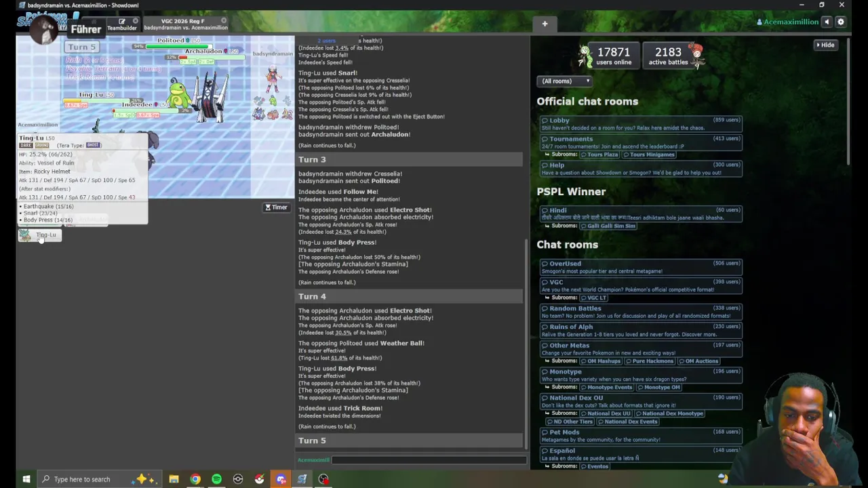Join the National Dex OU room
Viewport: 868px width, 488px height.
point(641,401)
